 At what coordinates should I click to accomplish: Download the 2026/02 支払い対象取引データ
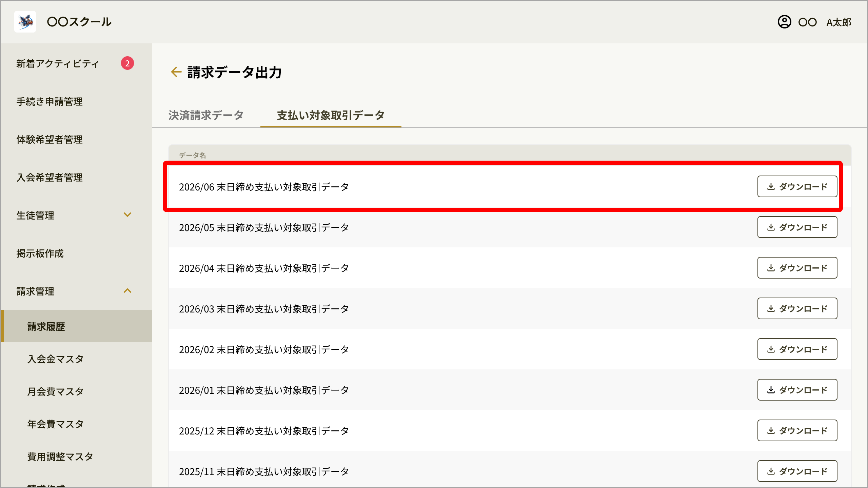[797, 349]
